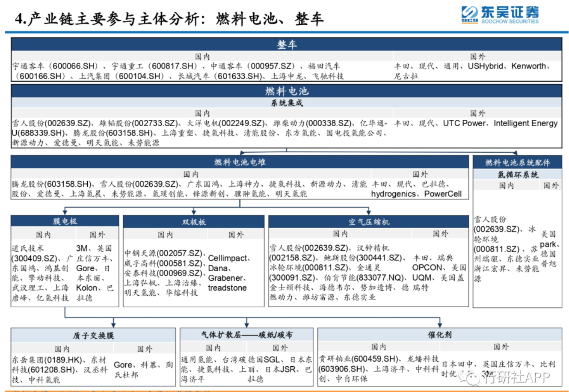This screenshot has width=569, height=392.
Task: Click Grabener in the 双极板 国外 column
Action: click(225, 278)
